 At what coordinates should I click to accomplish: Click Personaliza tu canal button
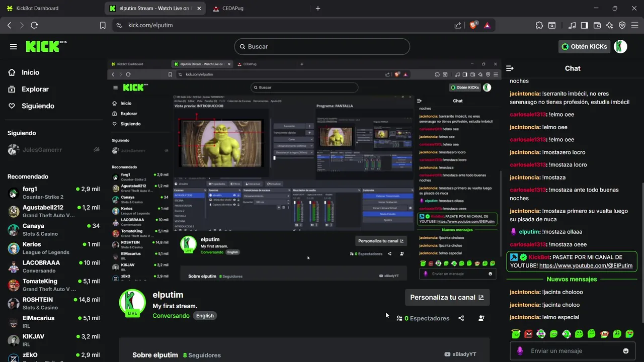point(447,297)
